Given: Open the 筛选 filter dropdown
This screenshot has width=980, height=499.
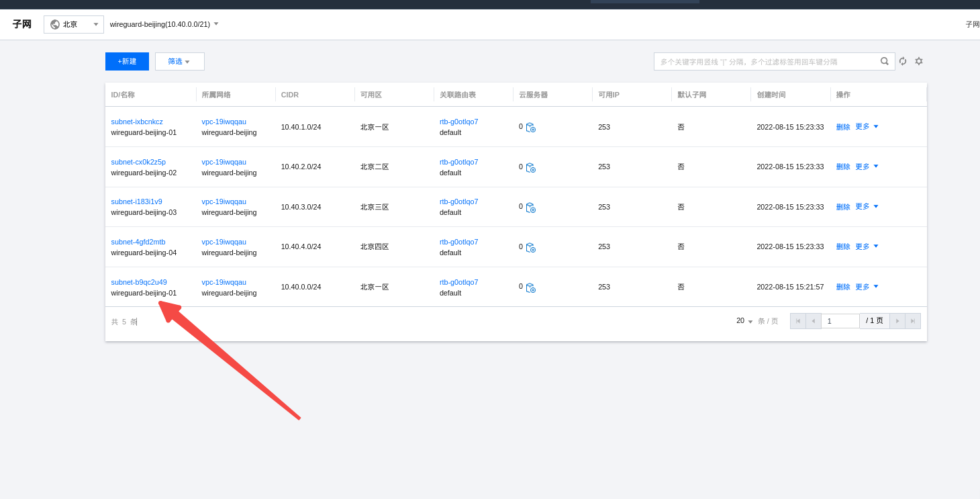Looking at the screenshot, I should [x=180, y=61].
